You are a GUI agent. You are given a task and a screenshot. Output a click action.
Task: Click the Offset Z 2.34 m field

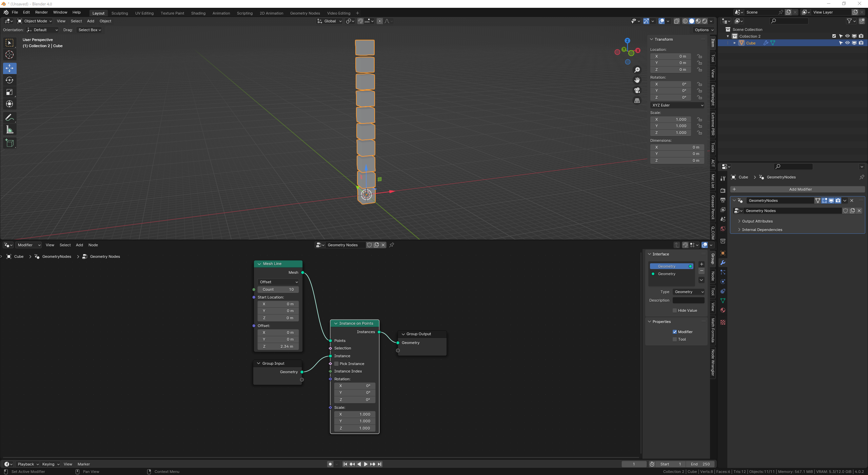pos(278,346)
